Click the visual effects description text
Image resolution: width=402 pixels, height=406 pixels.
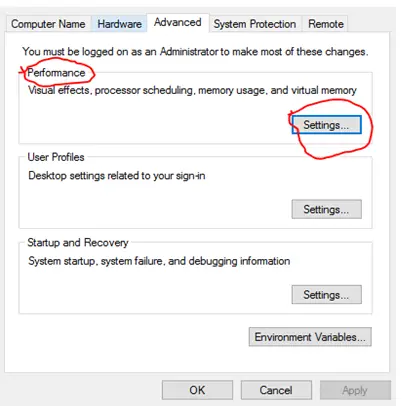coord(192,90)
